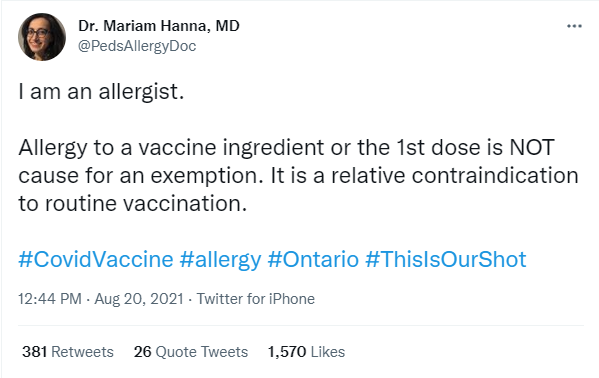View the 1,570 Likes list

(x=306, y=352)
